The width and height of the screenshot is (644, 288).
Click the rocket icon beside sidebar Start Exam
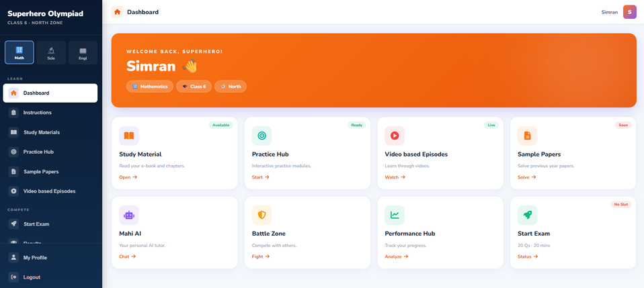tap(13, 224)
